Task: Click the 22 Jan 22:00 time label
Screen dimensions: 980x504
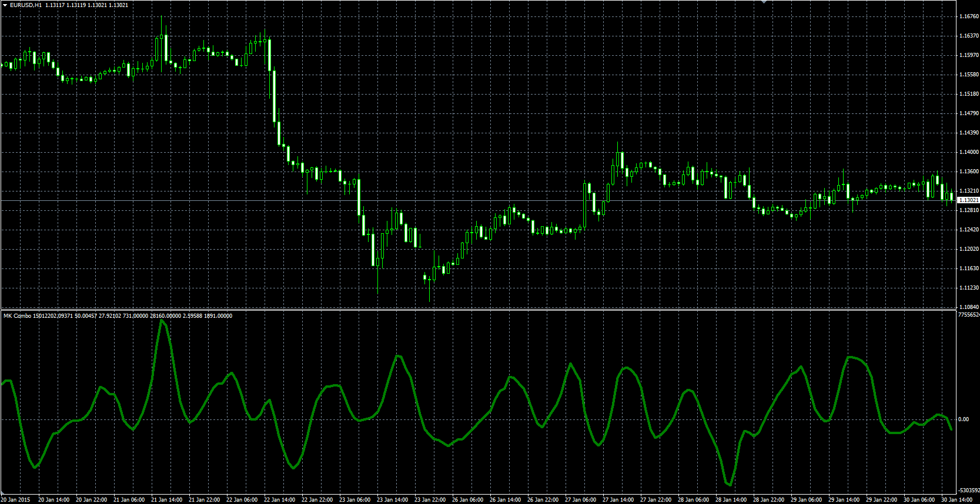Action: (x=317, y=500)
